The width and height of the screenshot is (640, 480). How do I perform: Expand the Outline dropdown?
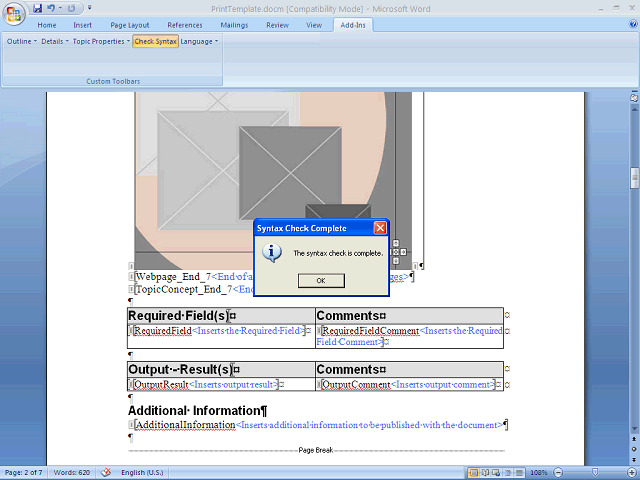click(x=22, y=41)
